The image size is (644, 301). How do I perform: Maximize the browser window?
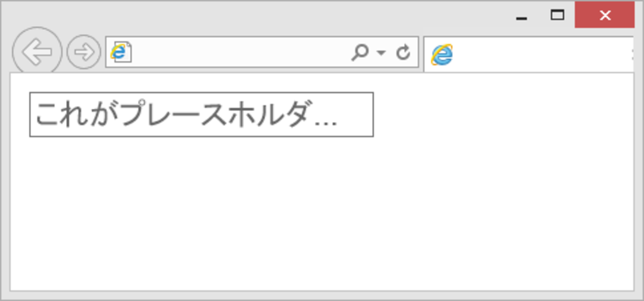point(558,15)
